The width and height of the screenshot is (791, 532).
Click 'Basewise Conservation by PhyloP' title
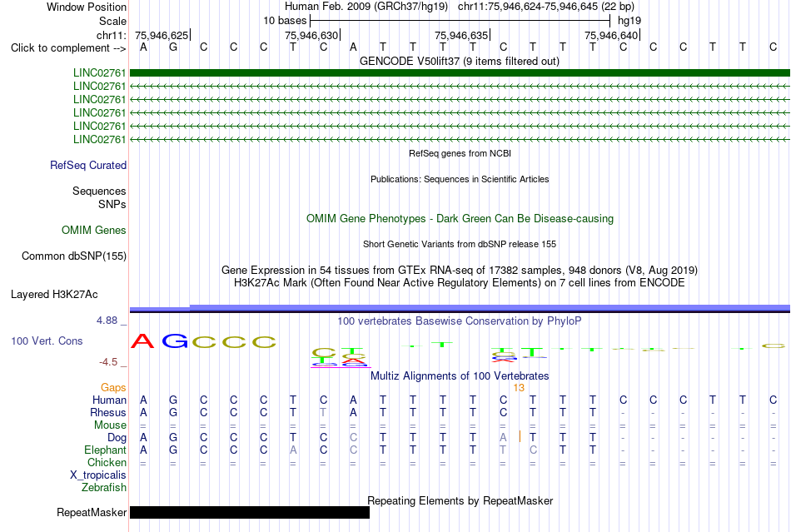click(460, 321)
